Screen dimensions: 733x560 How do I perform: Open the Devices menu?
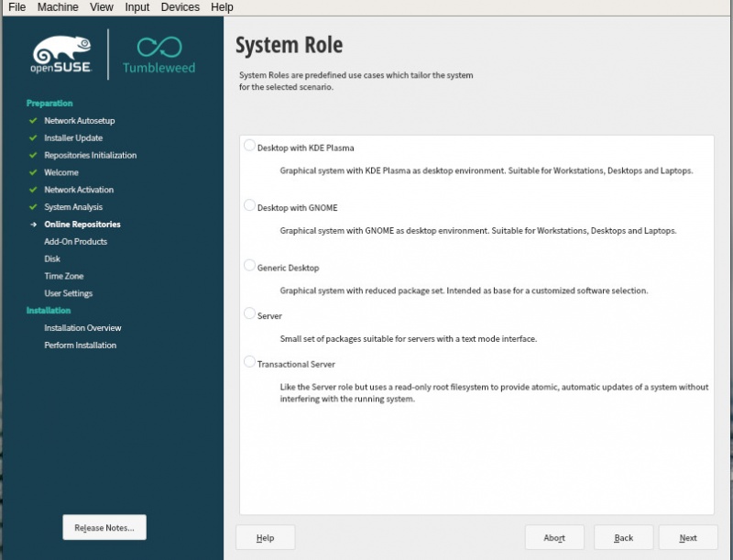click(180, 7)
